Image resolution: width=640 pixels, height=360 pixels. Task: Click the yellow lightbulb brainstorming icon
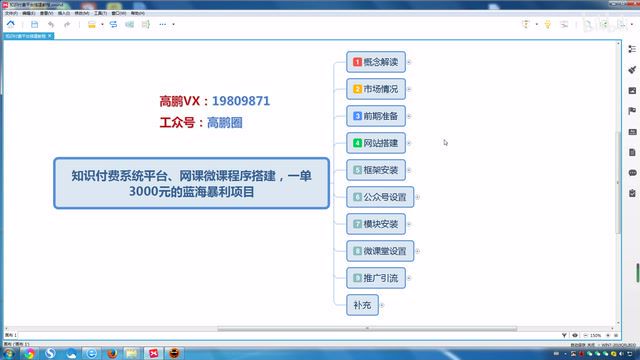(x=548, y=24)
